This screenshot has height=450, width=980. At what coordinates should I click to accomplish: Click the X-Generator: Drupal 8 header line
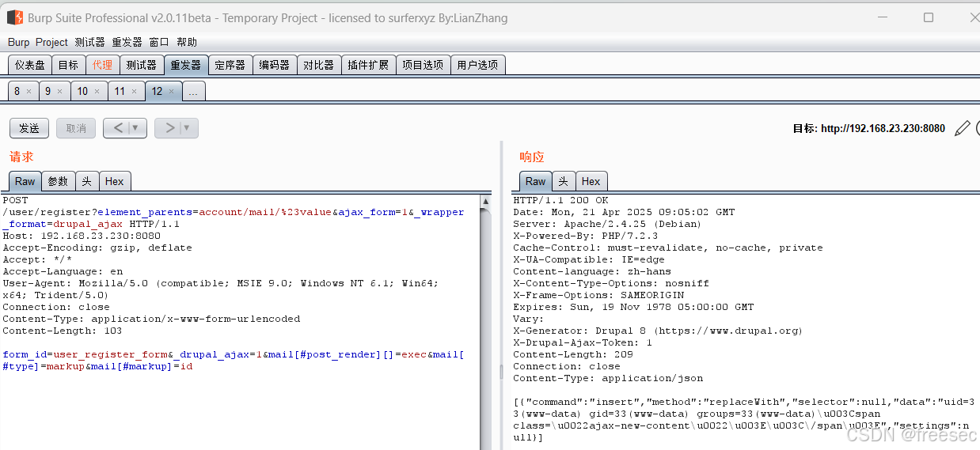657,331
